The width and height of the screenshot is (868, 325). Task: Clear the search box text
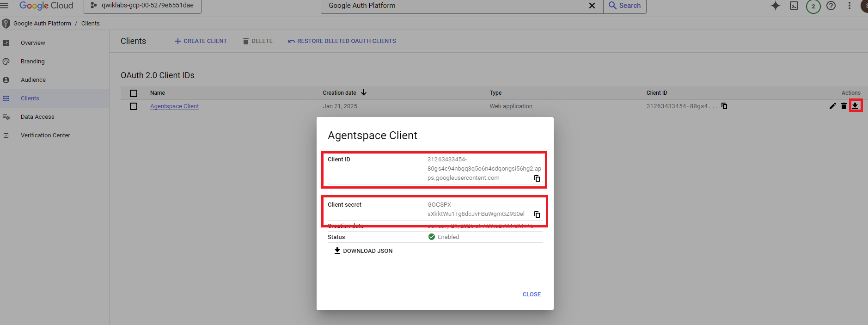592,6
